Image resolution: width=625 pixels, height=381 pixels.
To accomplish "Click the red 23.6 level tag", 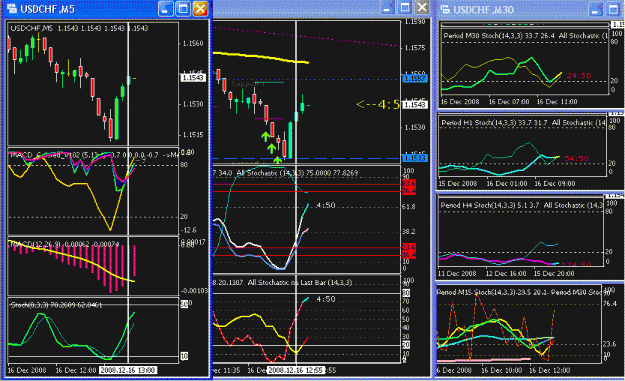I will [409, 247].
